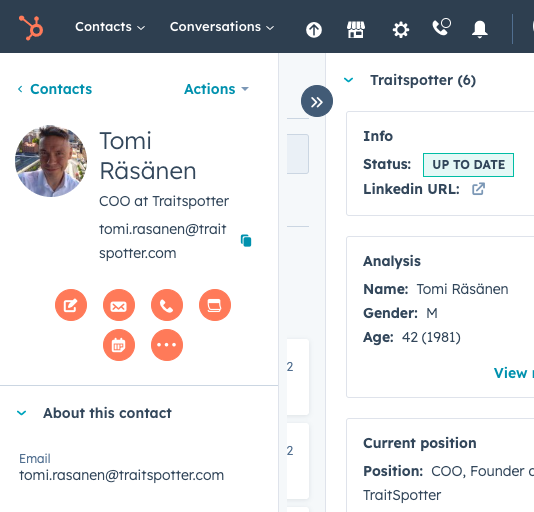Collapse the middle pane with the double-arrow button

317,101
